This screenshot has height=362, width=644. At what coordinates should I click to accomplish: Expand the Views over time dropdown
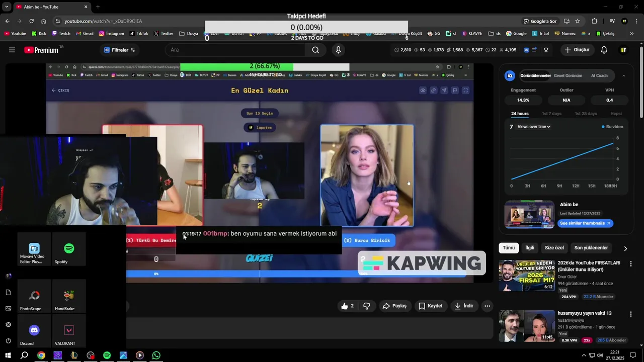(x=534, y=127)
